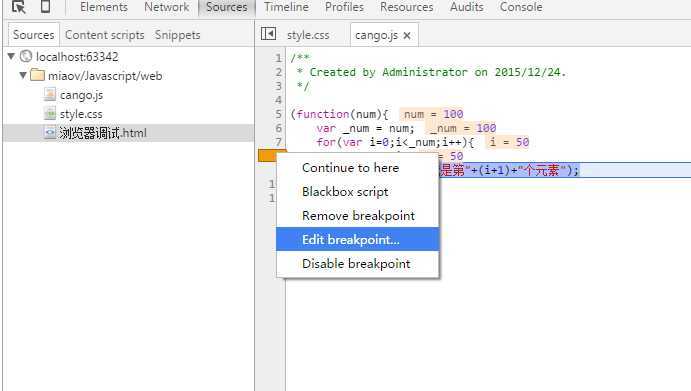Choose Continue to here
This screenshot has width=691, height=391.
[358, 168]
